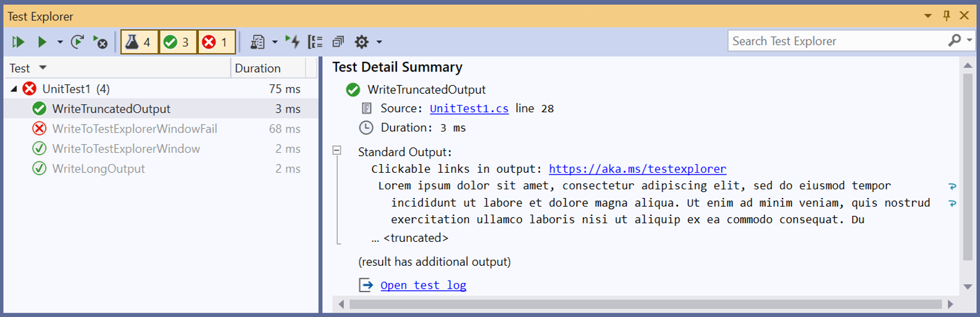Click the '... <truncated>' text
The image size is (980, 317).
pyautogui.click(x=410, y=238)
